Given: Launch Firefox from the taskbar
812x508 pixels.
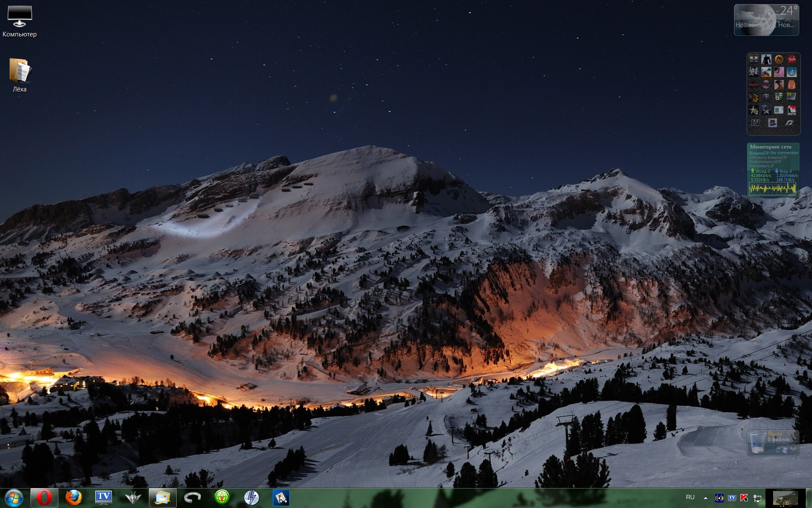Looking at the screenshot, I should point(74,498).
